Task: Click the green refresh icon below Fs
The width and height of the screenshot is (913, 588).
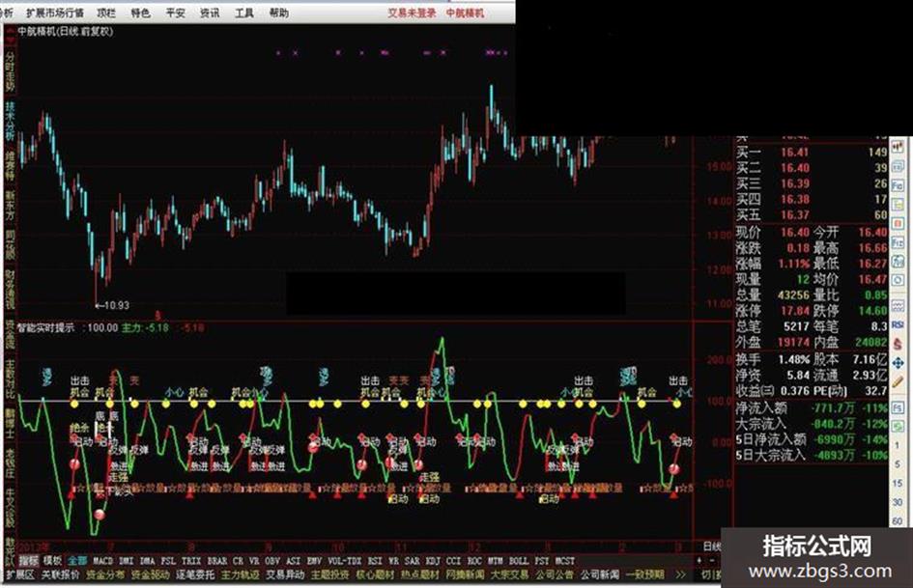Action: tap(898, 426)
